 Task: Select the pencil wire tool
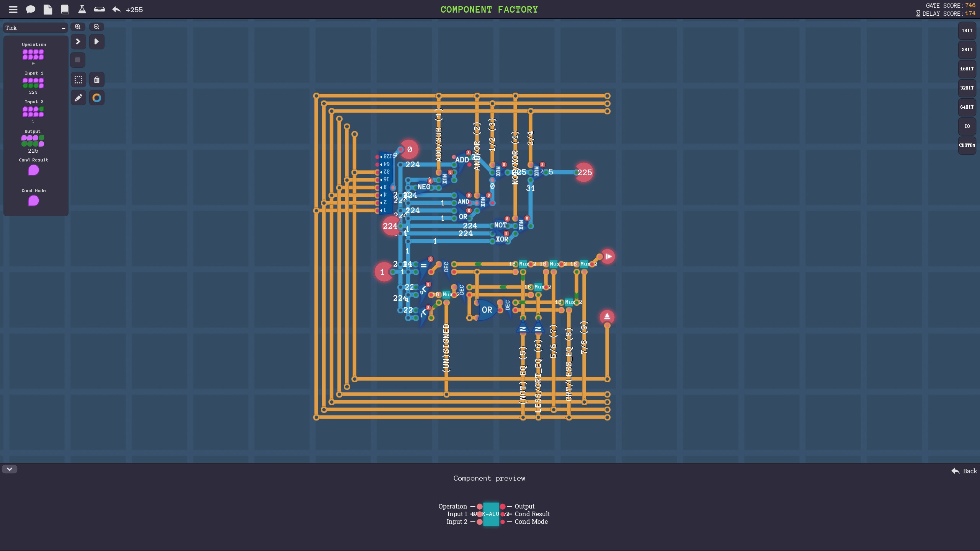coord(78,98)
